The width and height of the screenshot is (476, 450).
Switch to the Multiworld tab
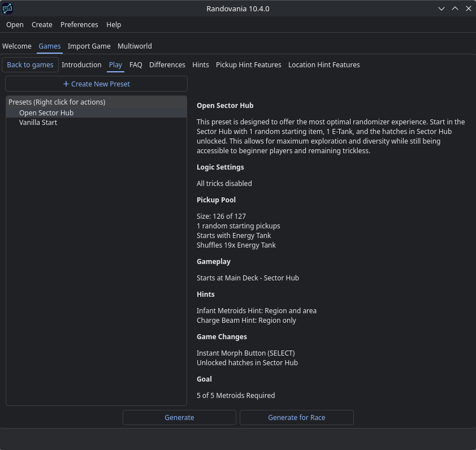coord(135,46)
